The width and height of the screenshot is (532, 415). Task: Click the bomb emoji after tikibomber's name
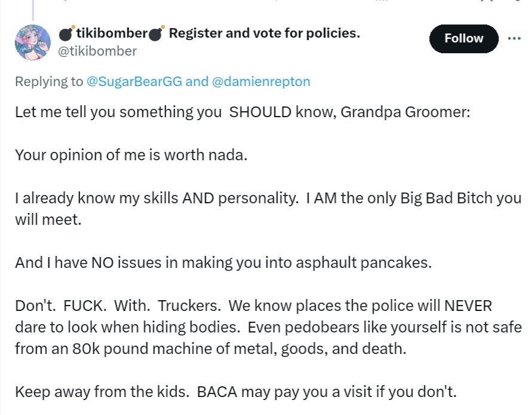157,33
